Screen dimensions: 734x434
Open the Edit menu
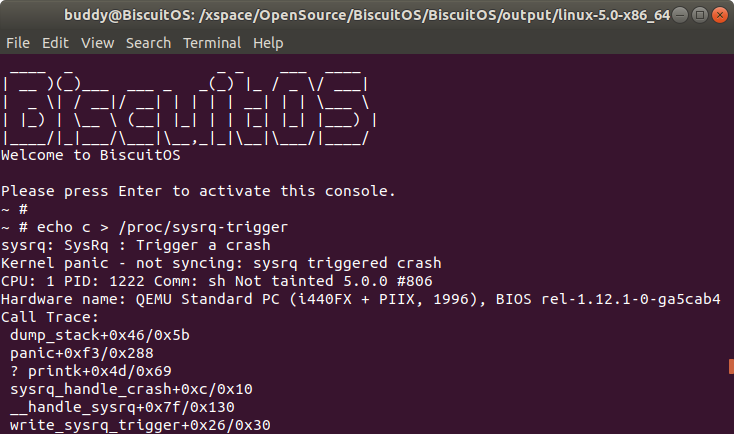pyautogui.click(x=55, y=44)
